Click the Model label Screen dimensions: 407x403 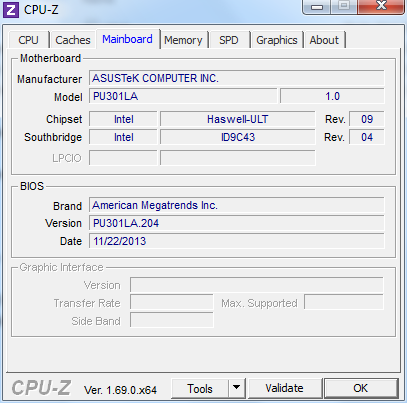pyautogui.click(x=68, y=97)
